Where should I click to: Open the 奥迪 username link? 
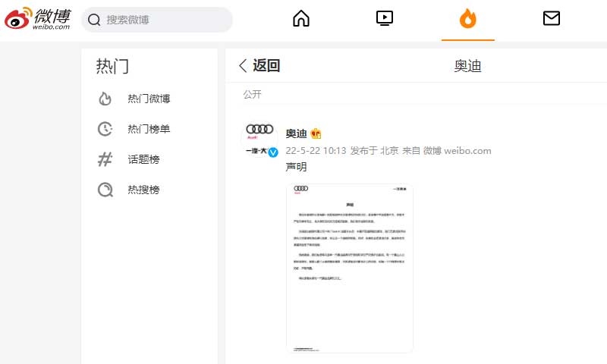(296, 133)
